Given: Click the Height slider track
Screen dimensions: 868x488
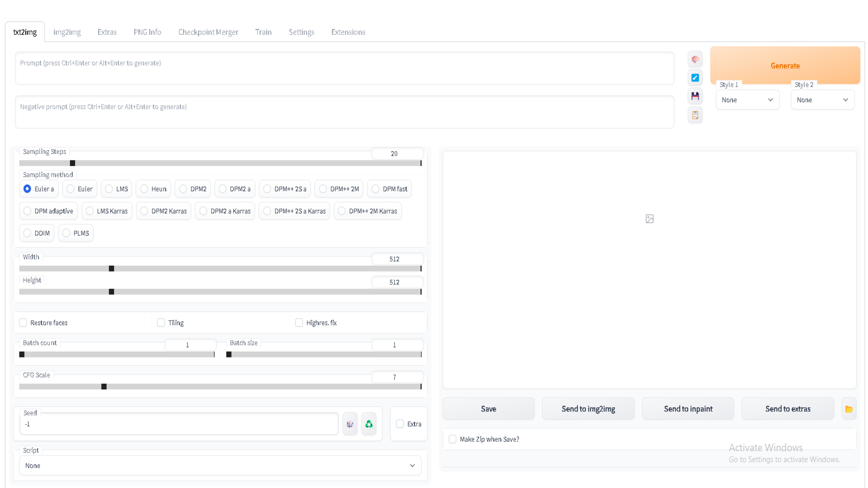Looking at the screenshot, I should pos(220,292).
